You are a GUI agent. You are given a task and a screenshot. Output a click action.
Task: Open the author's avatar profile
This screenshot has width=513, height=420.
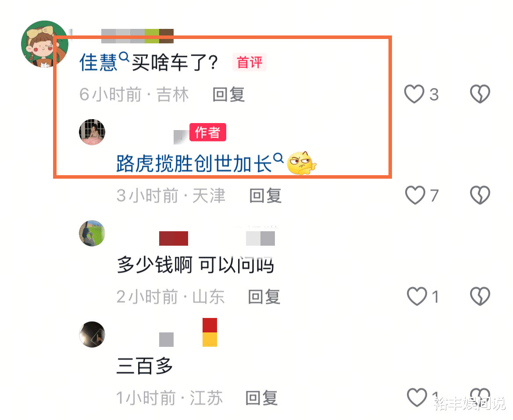click(92, 132)
